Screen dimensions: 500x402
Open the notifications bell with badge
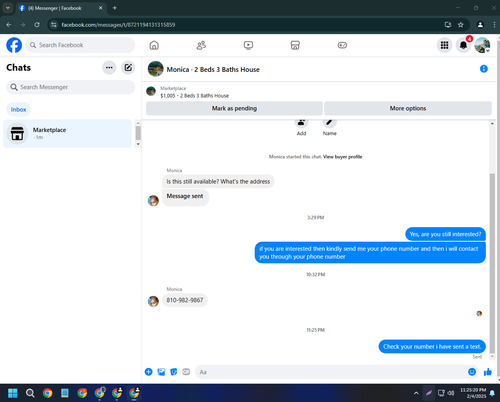(x=463, y=45)
